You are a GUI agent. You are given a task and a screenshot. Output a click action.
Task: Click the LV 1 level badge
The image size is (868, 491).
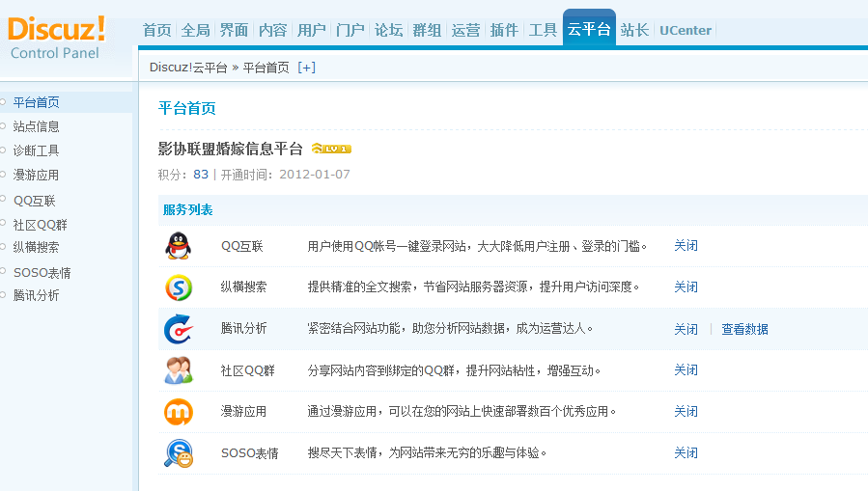(x=331, y=149)
